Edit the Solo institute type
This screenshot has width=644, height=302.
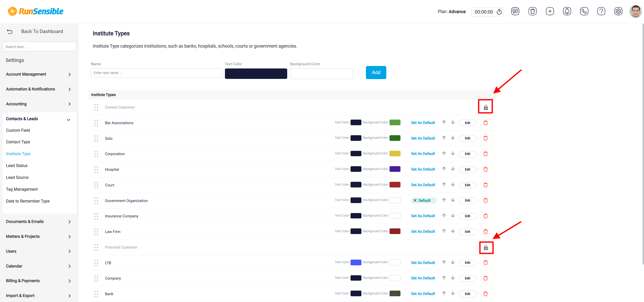[467, 138]
